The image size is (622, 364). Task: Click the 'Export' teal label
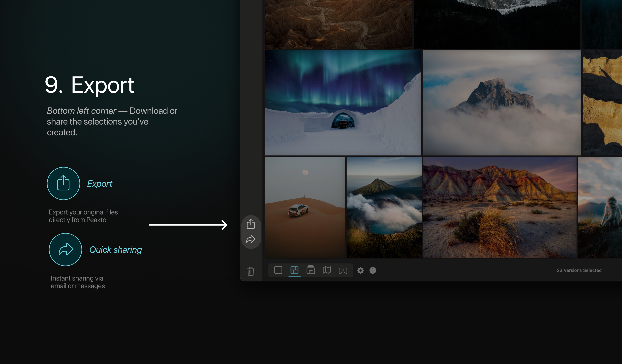click(x=100, y=184)
